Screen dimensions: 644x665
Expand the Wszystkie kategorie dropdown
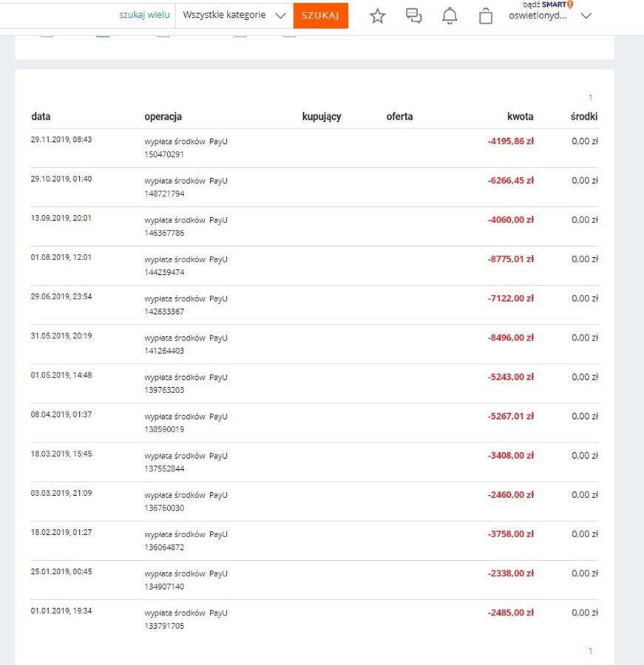[234, 16]
